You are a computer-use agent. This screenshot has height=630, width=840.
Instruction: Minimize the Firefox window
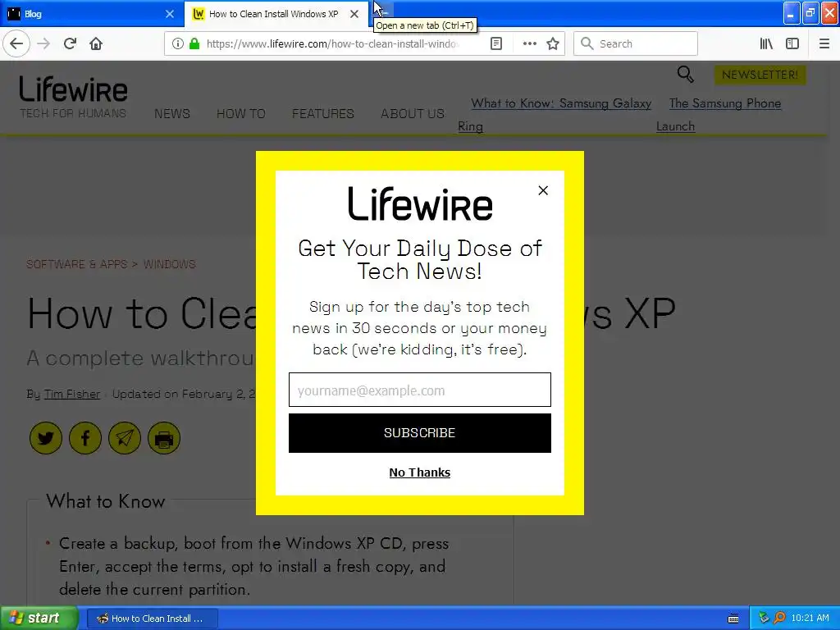click(x=792, y=13)
